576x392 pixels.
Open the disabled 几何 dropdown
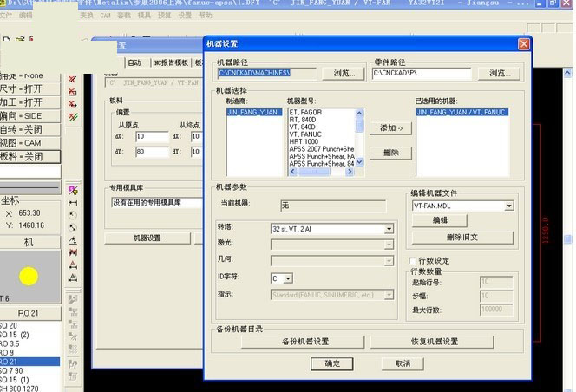389,261
